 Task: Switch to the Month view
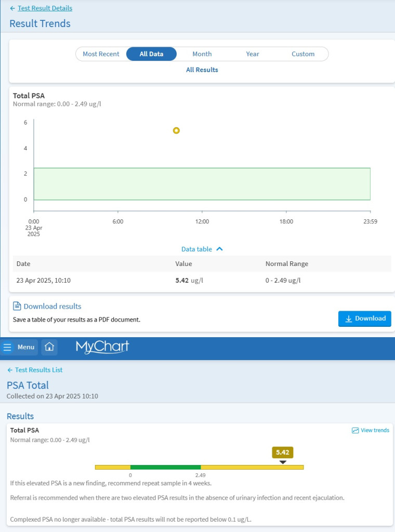point(202,54)
